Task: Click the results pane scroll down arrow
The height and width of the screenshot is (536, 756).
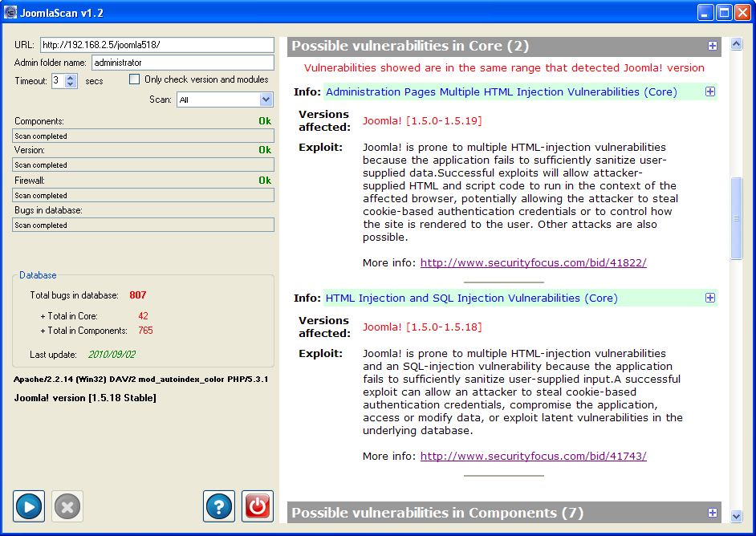Action: coord(736,516)
